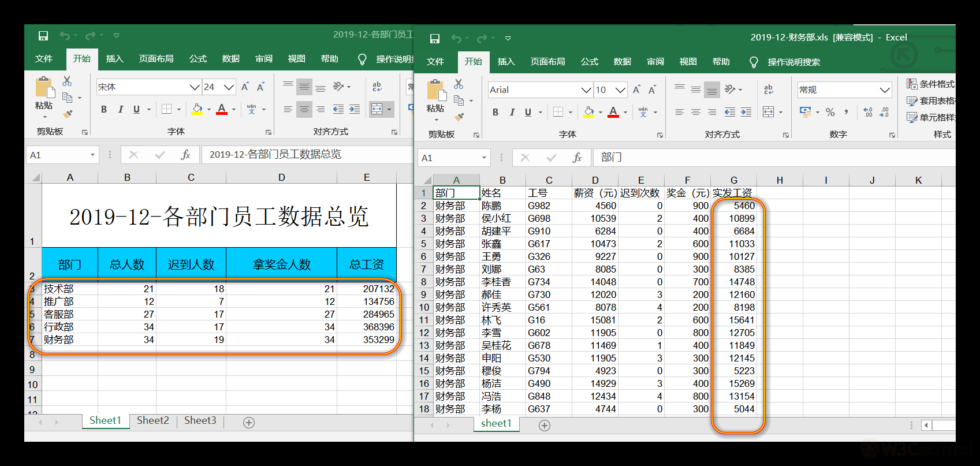Apply yellow fill color in the left window
Viewport: 980px width, 466px height.
tap(198, 109)
